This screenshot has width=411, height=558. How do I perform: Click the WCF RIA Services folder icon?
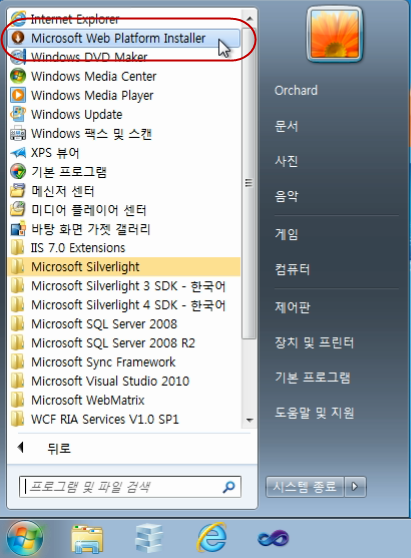(18, 419)
